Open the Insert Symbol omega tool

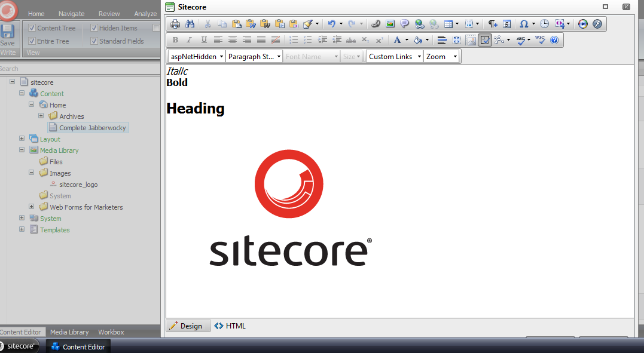tap(524, 24)
